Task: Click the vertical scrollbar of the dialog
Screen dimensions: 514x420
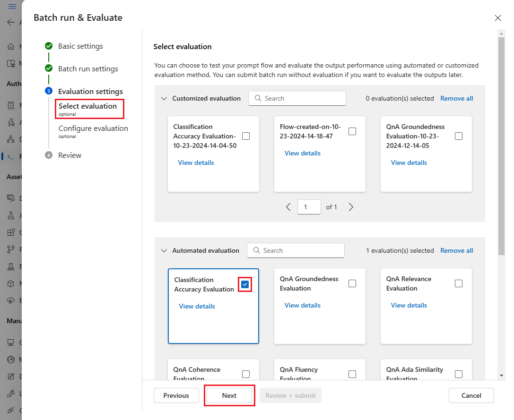Action: coord(501,146)
